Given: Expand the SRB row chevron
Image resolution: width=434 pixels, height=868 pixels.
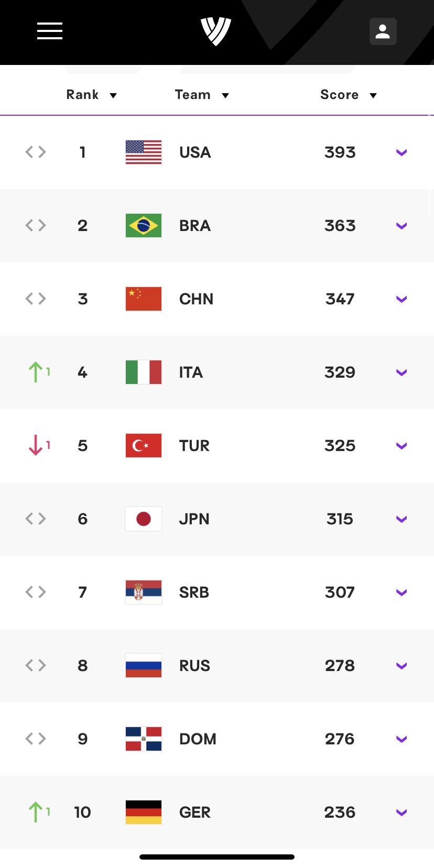Looking at the screenshot, I should pyautogui.click(x=402, y=592).
